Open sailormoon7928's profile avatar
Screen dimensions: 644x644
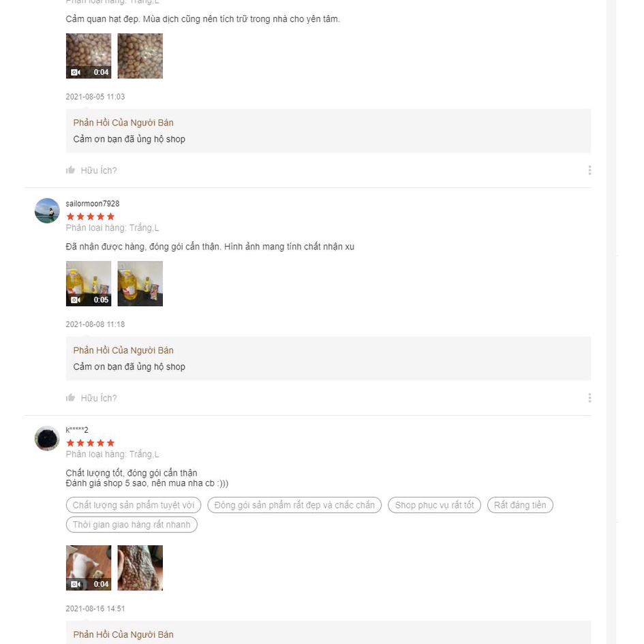click(x=47, y=211)
